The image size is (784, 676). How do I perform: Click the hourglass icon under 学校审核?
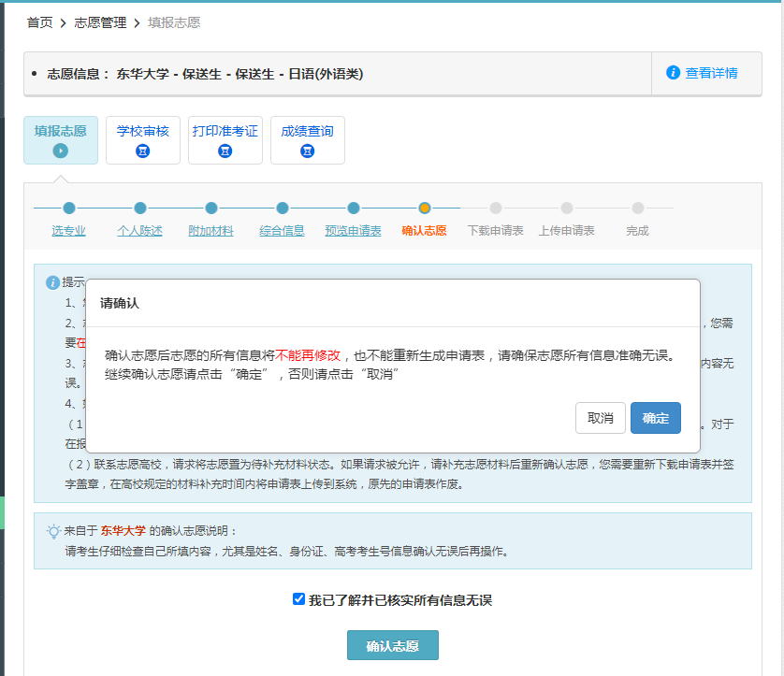143,151
